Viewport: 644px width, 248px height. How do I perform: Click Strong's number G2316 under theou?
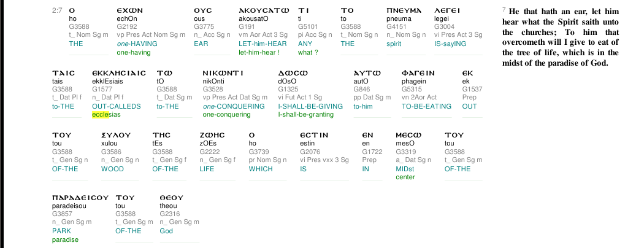click(x=167, y=214)
